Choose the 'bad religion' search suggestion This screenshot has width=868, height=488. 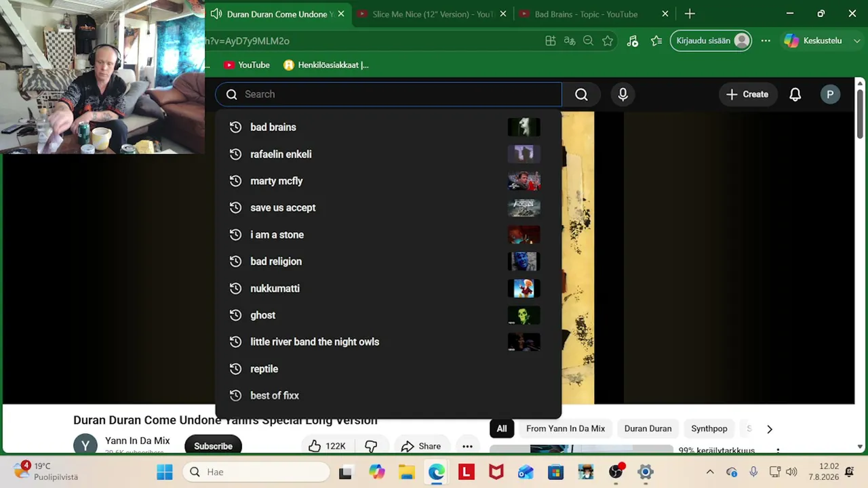[388, 261]
